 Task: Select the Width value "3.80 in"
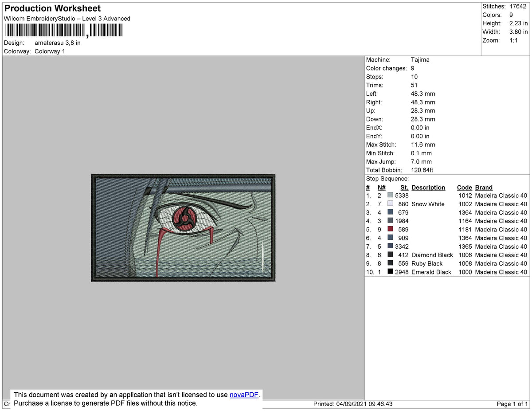518,32
